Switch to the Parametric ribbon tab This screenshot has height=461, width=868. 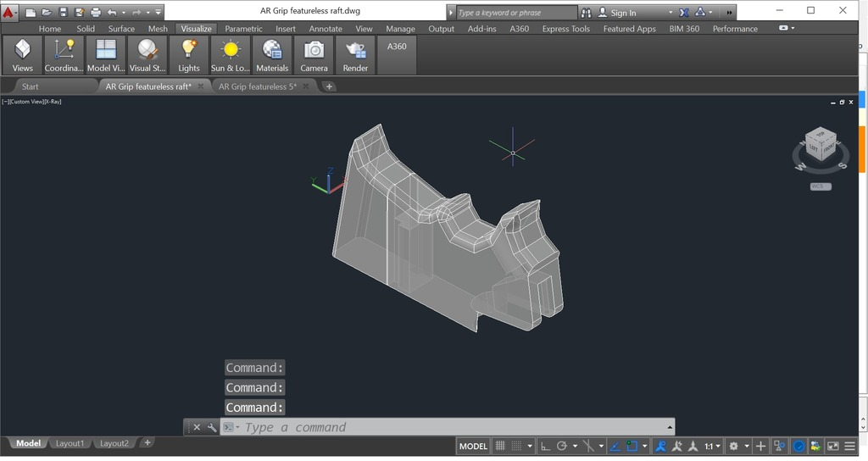243,29
